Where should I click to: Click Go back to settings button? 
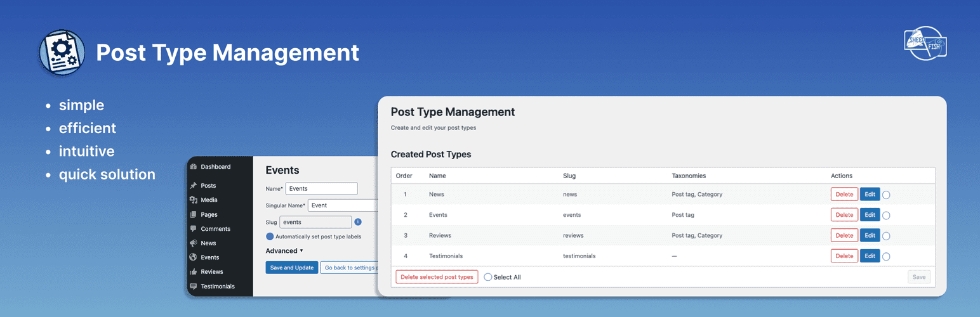(x=350, y=268)
